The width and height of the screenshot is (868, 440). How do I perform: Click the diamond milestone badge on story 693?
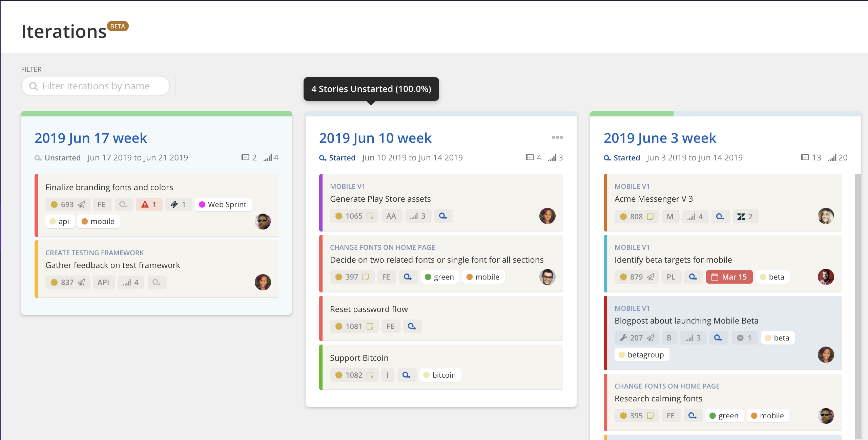(178, 204)
